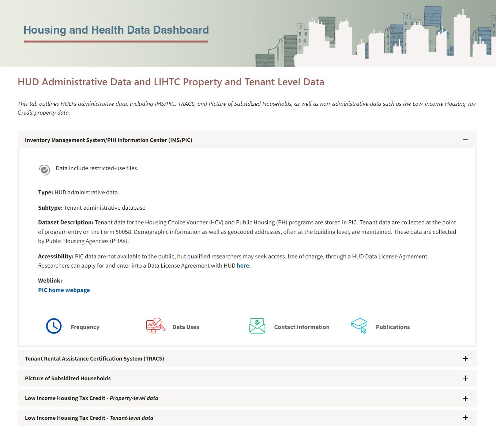Screen dimensions: 496x448
Task: Click the Data Uses label
Action: (186, 327)
